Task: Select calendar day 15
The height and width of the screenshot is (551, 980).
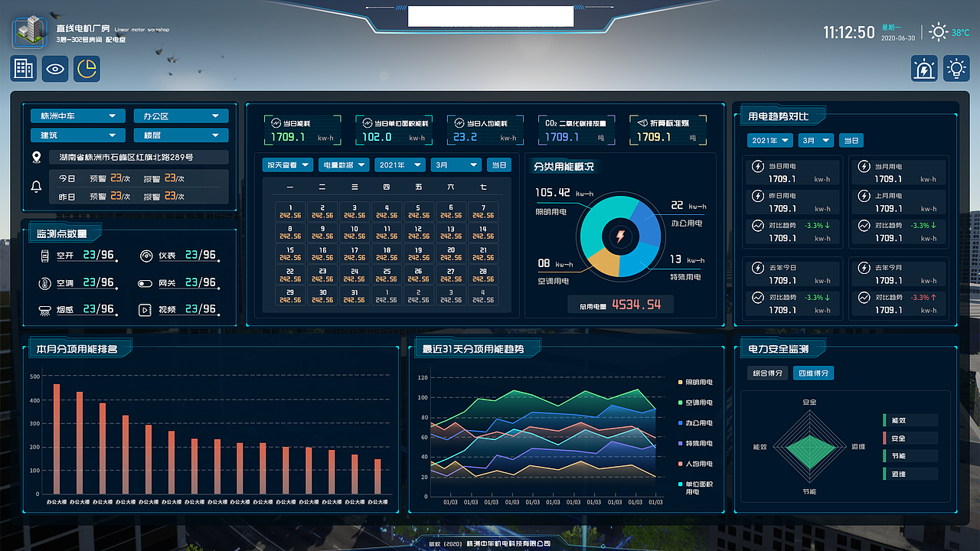Action: [290, 253]
